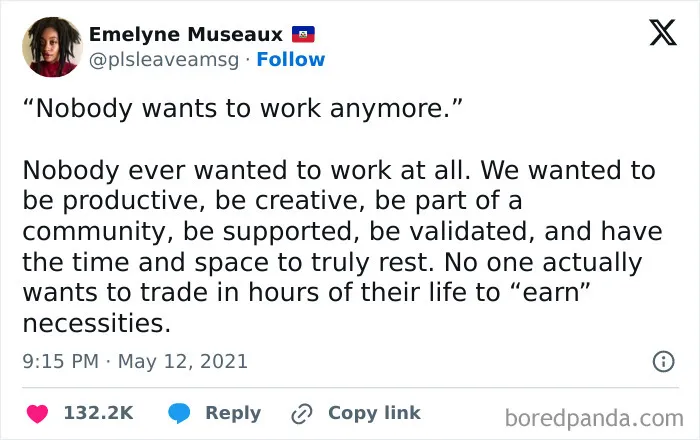This screenshot has width=700, height=440.
Task: Visit the @plsleaveamsg handle link
Action: [164, 60]
